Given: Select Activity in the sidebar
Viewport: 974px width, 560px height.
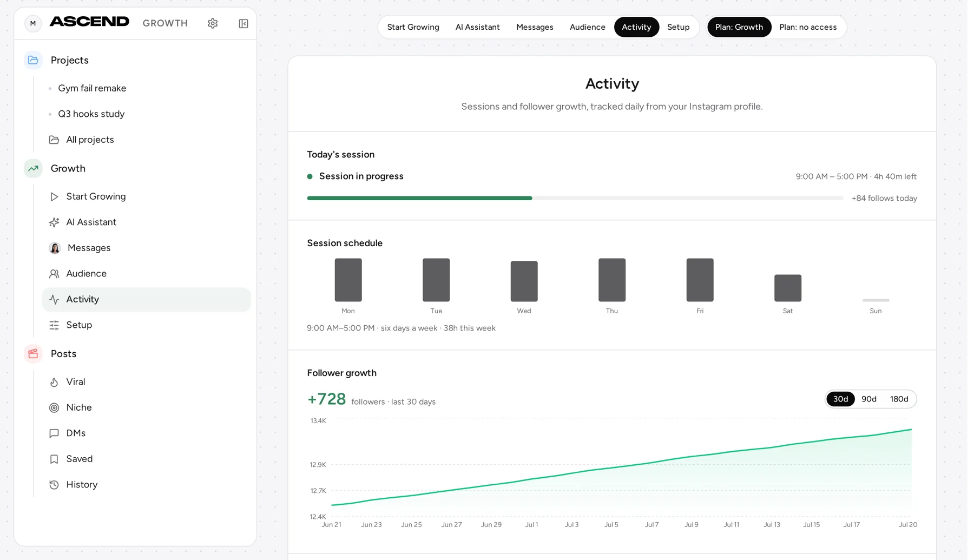Looking at the screenshot, I should coord(147,299).
